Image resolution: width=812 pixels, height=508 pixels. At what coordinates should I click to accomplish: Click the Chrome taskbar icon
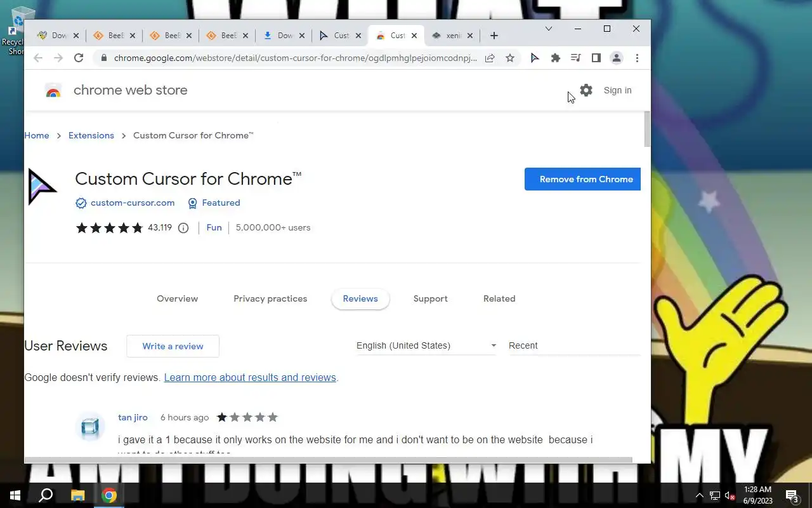coord(109,495)
